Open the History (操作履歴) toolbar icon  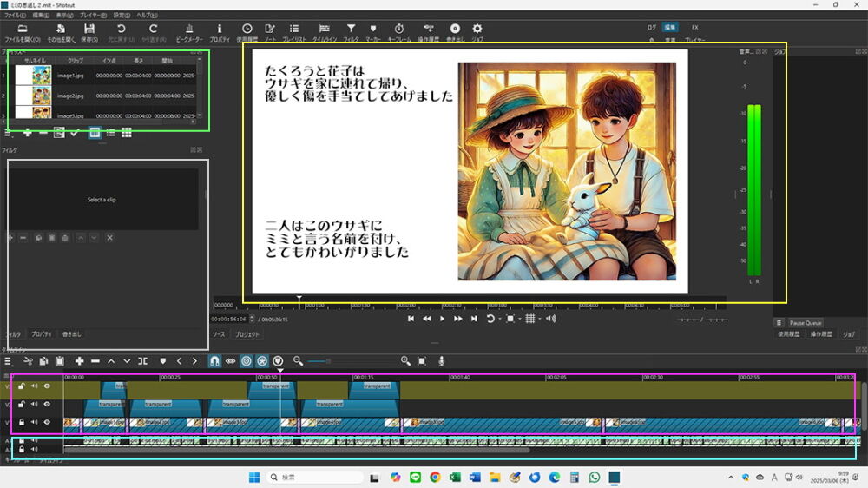[x=428, y=29]
